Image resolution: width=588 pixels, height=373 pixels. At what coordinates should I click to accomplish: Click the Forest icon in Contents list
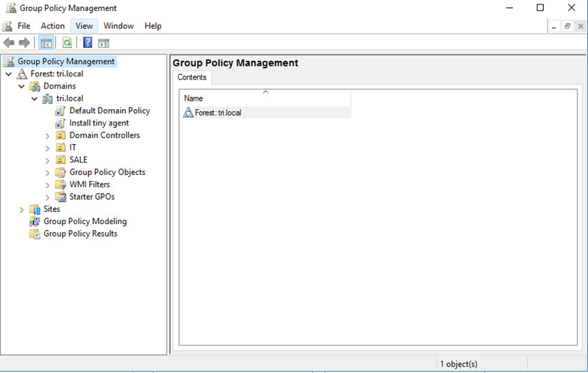pyautogui.click(x=188, y=112)
